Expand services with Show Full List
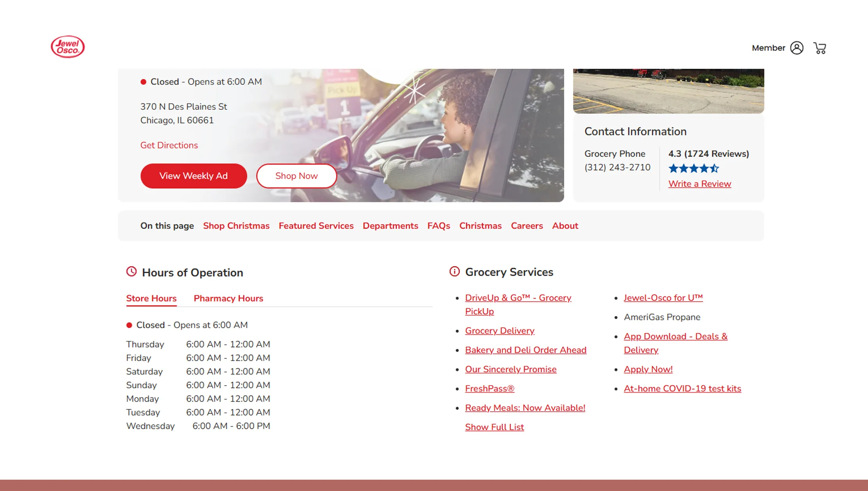 click(494, 427)
